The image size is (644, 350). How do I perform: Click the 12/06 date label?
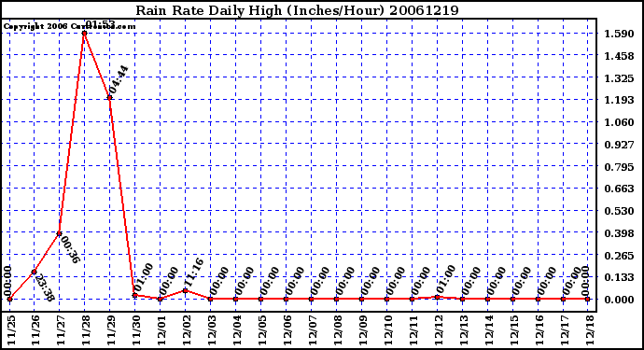(287, 330)
